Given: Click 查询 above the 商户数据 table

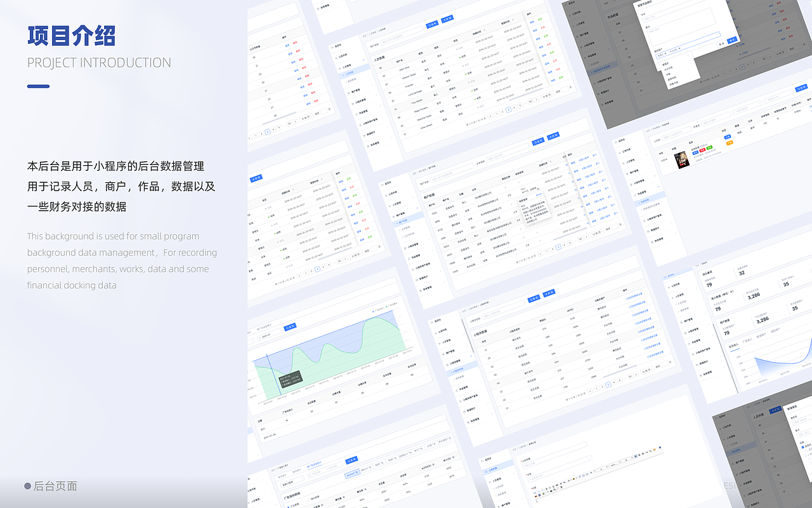Looking at the screenshot, I should (x=538, y=142).
